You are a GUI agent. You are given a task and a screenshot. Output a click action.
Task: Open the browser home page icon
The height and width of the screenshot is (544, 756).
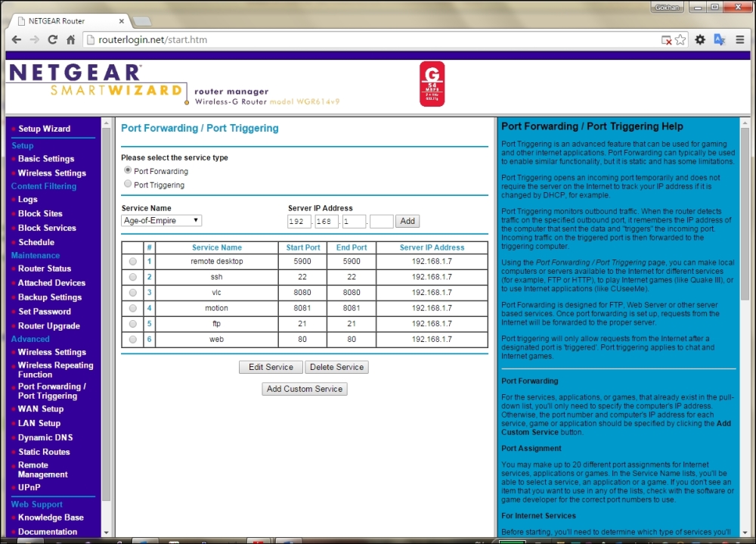point(71,39)
